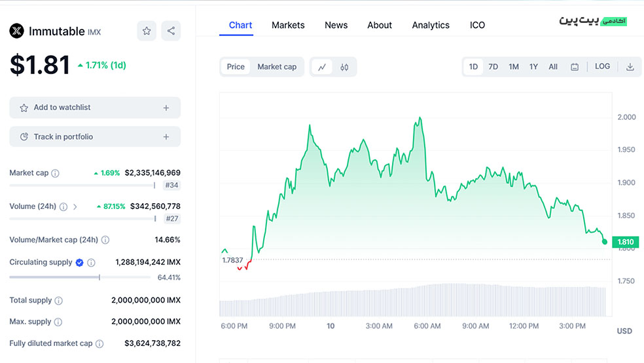Switch to line chart view icon

tap(322, 67)
